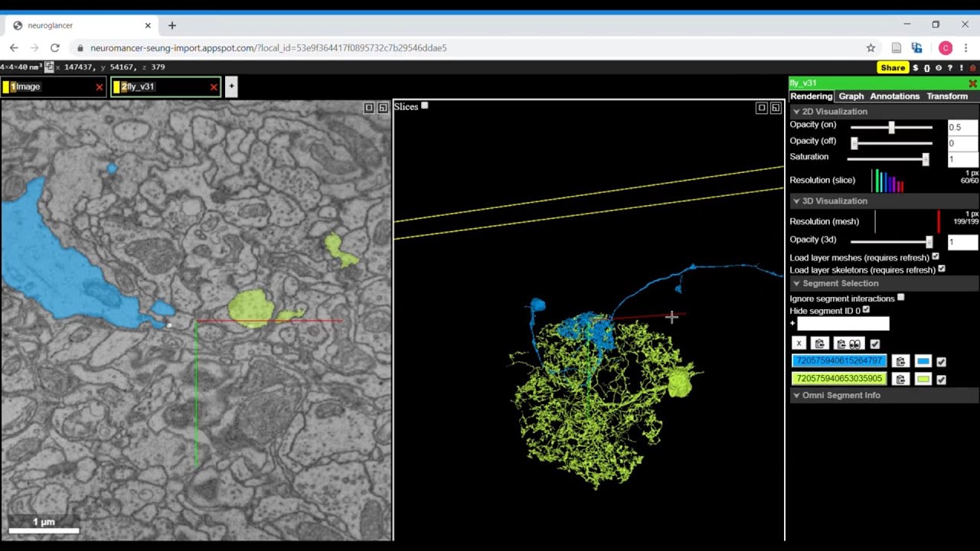Open the JSON state editor braces icon
The height and width of the screenshot is (551, 980).
[927, 68]
